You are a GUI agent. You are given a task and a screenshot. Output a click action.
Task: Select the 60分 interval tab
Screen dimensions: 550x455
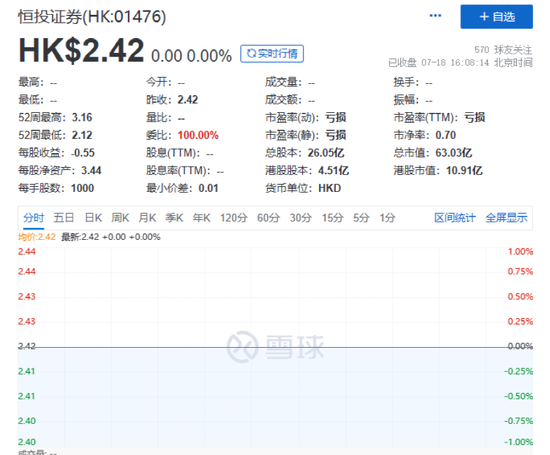tap(268, 218)
